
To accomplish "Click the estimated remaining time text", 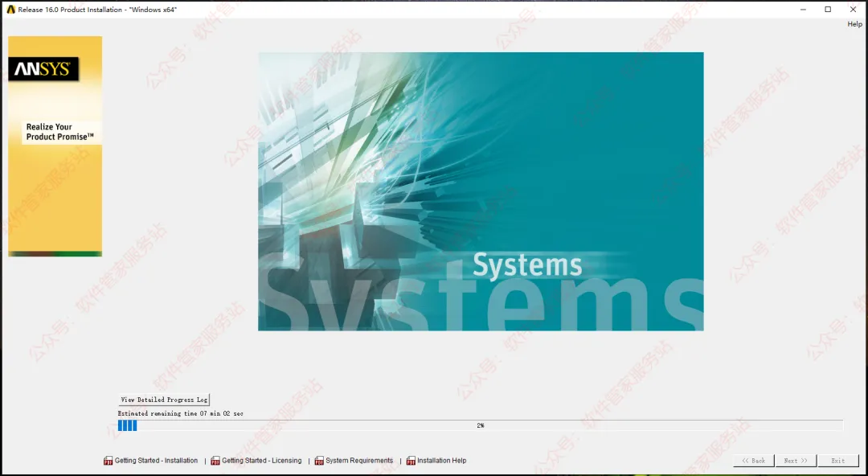I will click(181, 413).
